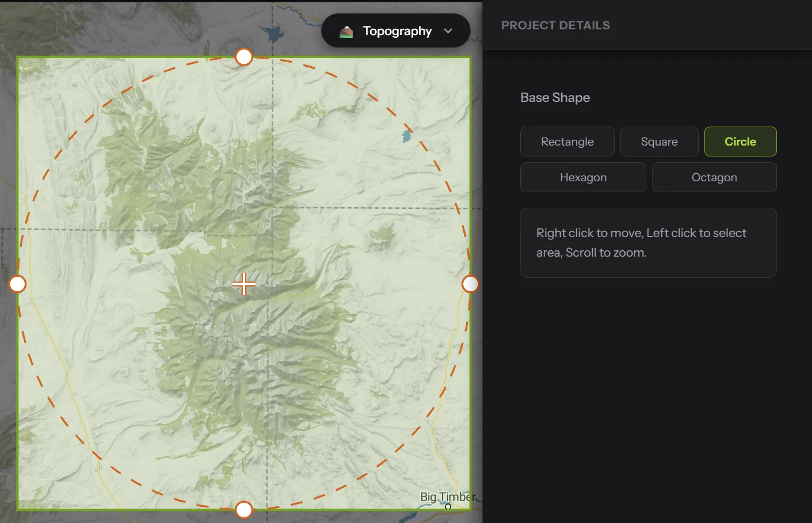Image resolution: width=812 pixels, height=523 pixels.
Task: Open the Topography map style menu
Action: point(395,30)
